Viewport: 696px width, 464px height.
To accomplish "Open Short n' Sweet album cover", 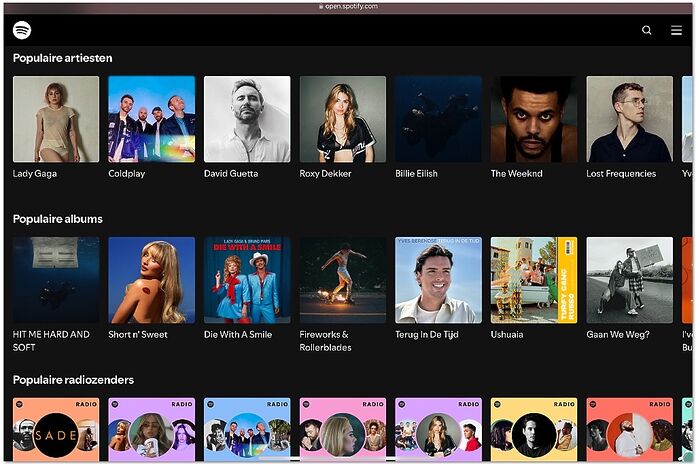I will 151,280.
